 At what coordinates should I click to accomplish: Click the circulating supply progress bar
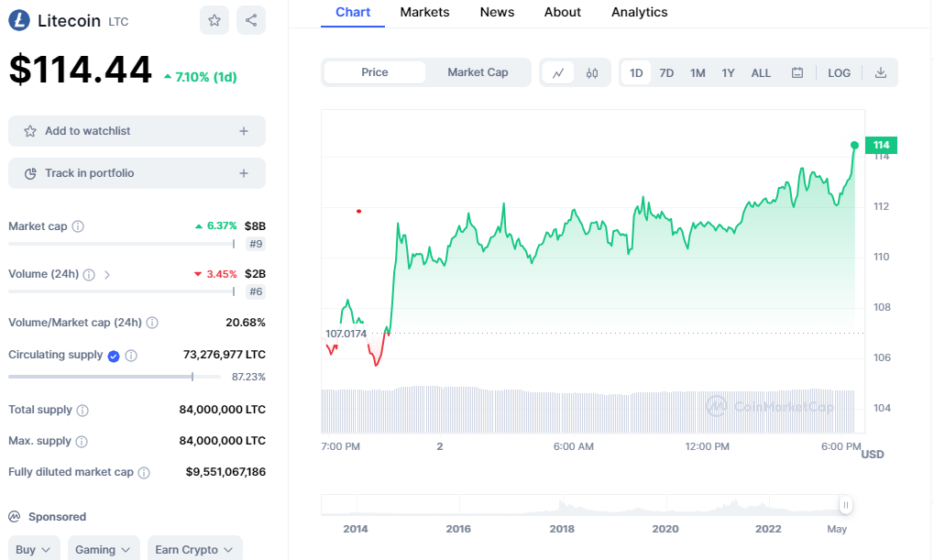point(115,377)
